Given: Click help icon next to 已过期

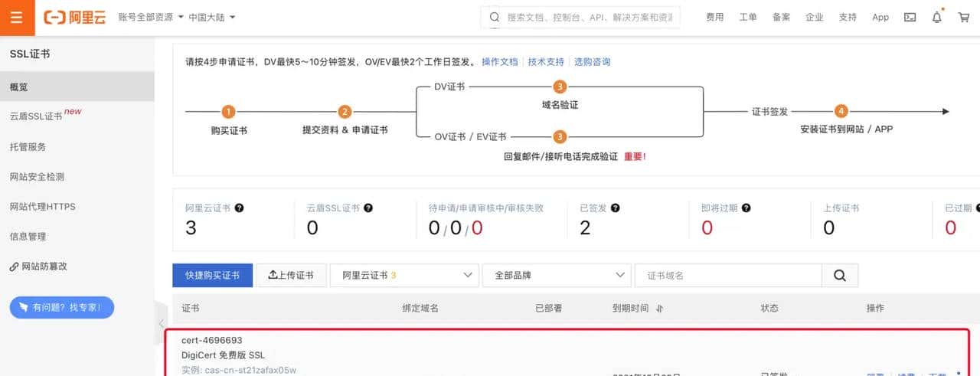Looking at the screenshot, I should point(978,208).
